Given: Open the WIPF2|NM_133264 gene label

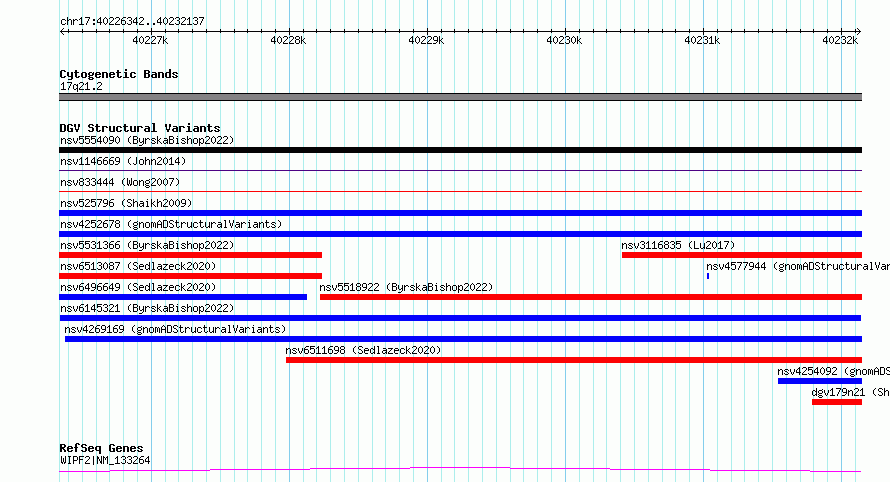Looking at the screenshot, I should pos(105,460).
